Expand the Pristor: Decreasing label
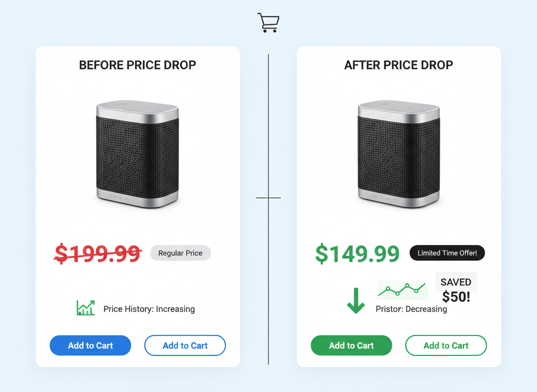Screen dimensions: 537x392 pyautogui.click(x=411, y=310)
